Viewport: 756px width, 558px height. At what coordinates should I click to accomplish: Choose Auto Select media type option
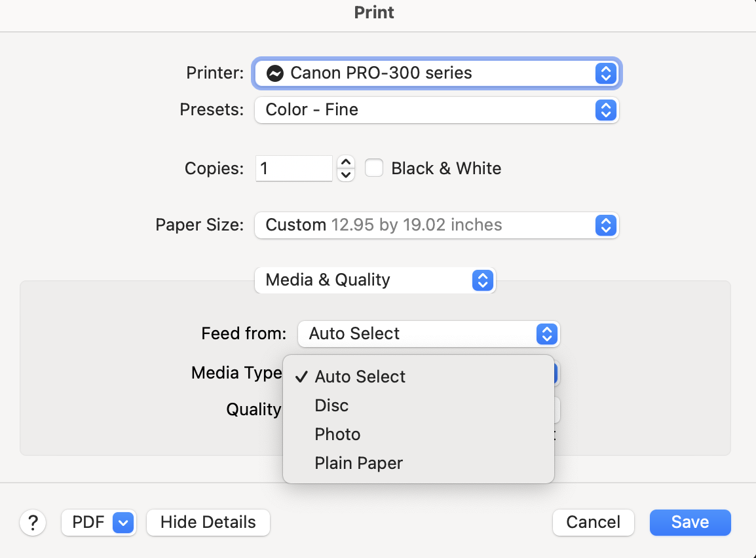pyautogui.click(x=360, y=377)
